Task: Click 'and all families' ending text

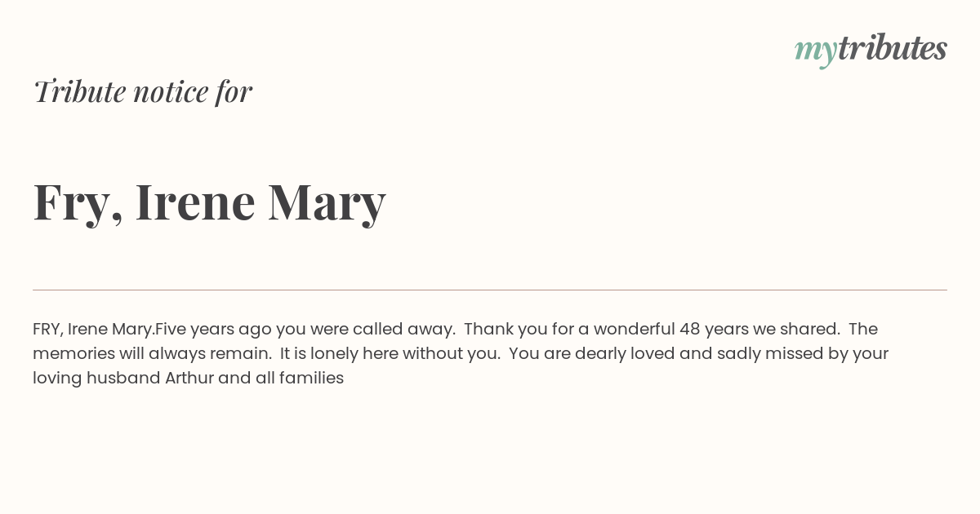Action: pyautogui.click(x=281, y=379)
